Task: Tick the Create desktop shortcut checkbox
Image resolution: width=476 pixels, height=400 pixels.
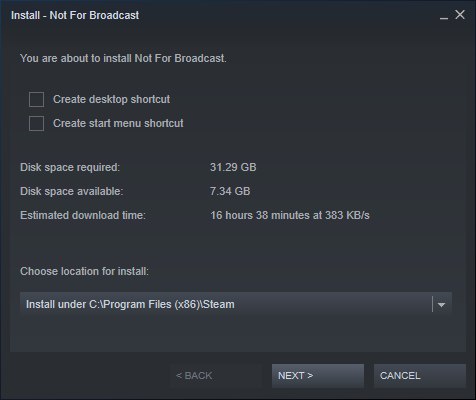Action: (36, 99)
